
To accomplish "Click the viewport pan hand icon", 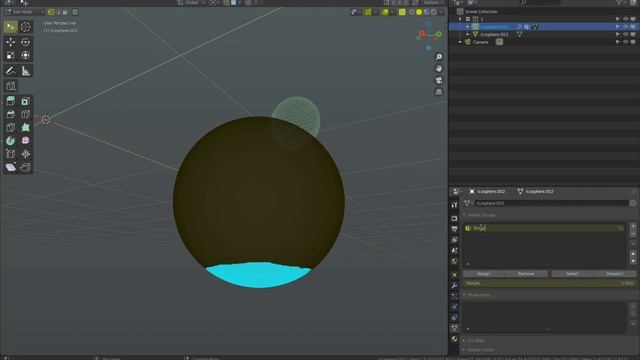I will pyautogui.click(x=439, y=69).
